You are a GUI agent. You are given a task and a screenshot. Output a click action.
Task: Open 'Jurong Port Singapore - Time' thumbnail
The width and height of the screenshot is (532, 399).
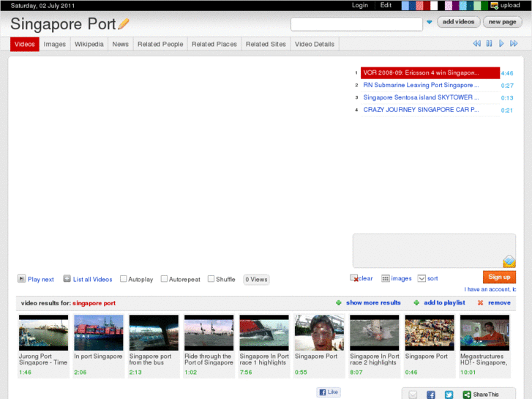(x=43, y=333)
